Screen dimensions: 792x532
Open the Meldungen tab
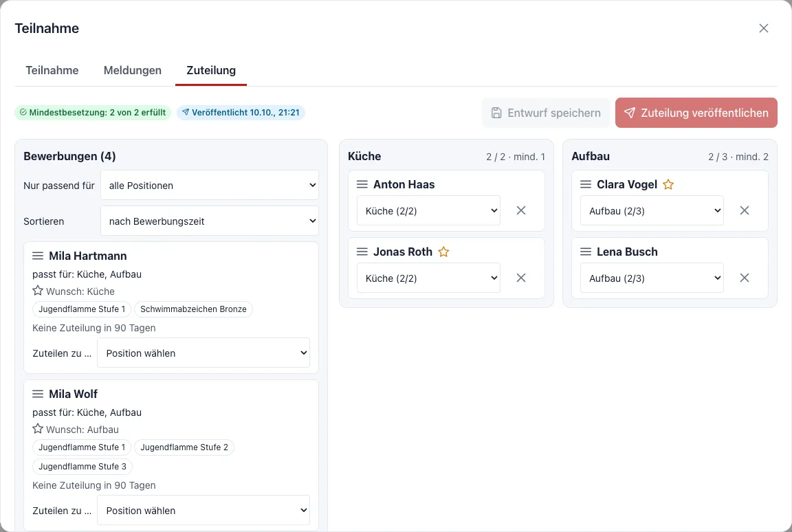click(132, 70)
